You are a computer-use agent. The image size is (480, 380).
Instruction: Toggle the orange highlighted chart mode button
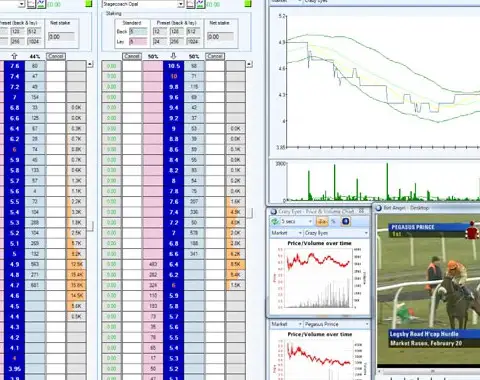(322, 221)
